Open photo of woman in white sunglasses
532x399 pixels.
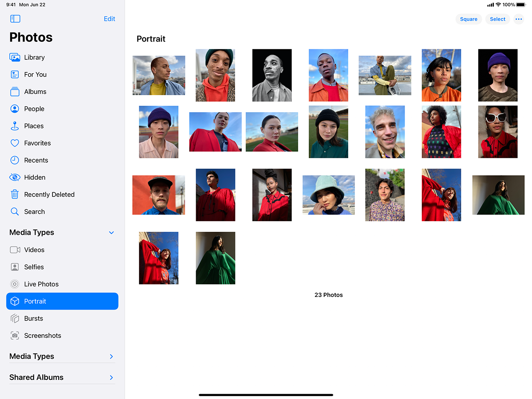(x=498, y=132)
